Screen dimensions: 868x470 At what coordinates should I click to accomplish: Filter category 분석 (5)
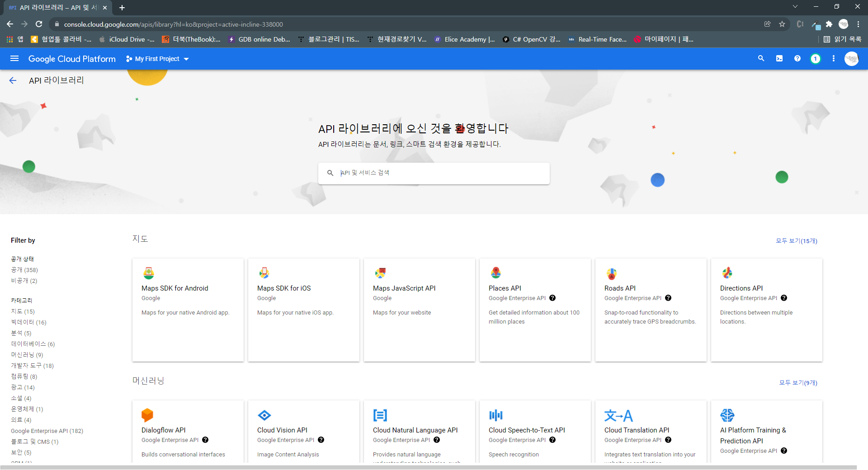[21, 333]
